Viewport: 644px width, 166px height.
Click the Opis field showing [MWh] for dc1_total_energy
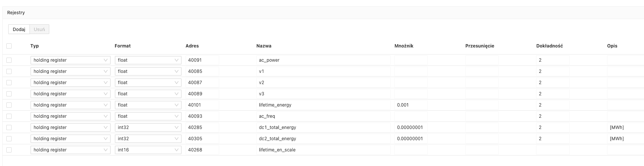pyautogui.click(x=623, y=127)
